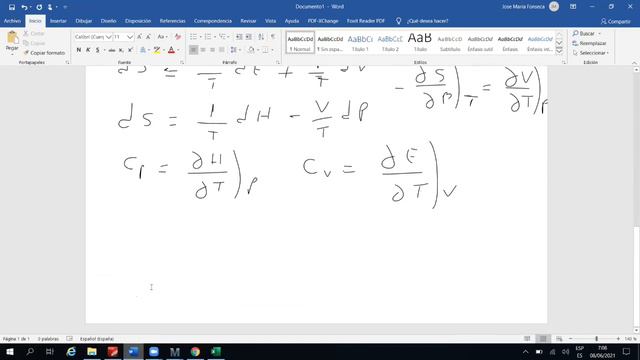The width and height of the screenshot is (640, 360).
Task: Click the Español (España) language indicator
Action: coord(97,339)
